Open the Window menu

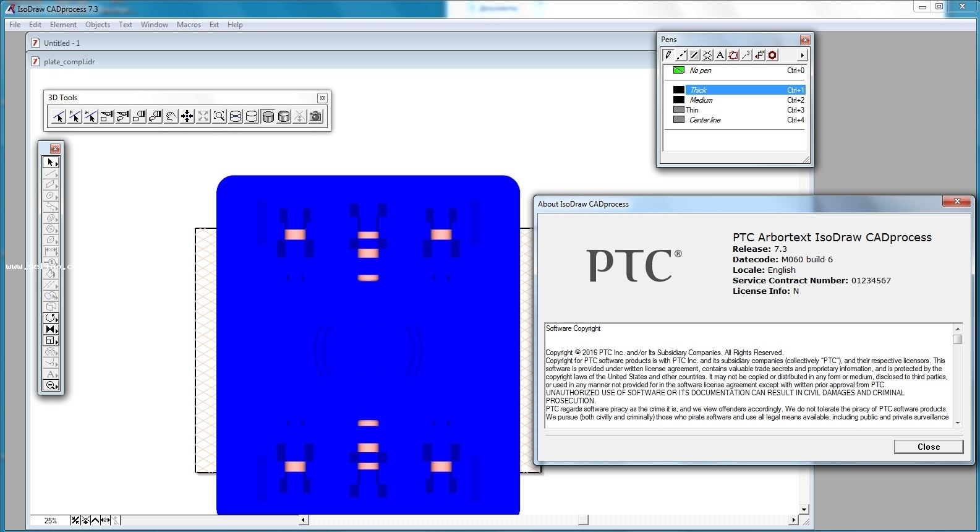point(154,25)
